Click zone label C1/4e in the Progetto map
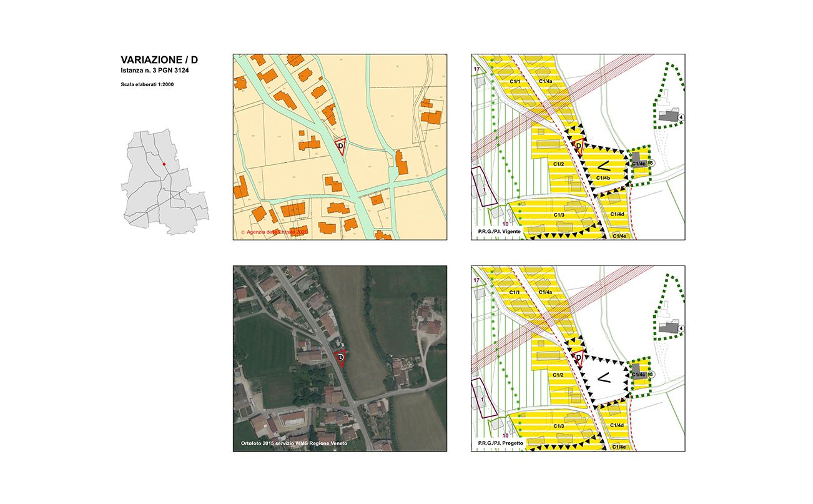The image size is (813, 504). [619, 448]
